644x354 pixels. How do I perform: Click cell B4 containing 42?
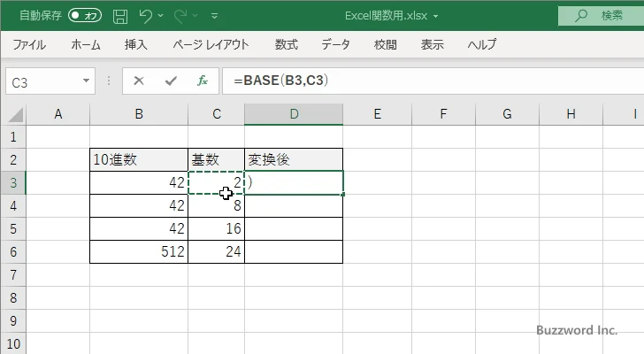139,205
